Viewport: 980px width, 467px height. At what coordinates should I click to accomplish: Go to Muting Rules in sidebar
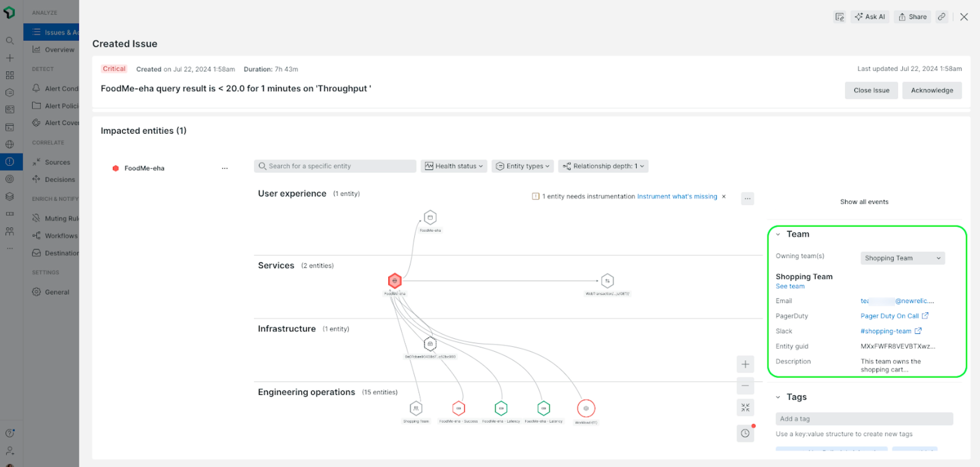coord(61,218)
